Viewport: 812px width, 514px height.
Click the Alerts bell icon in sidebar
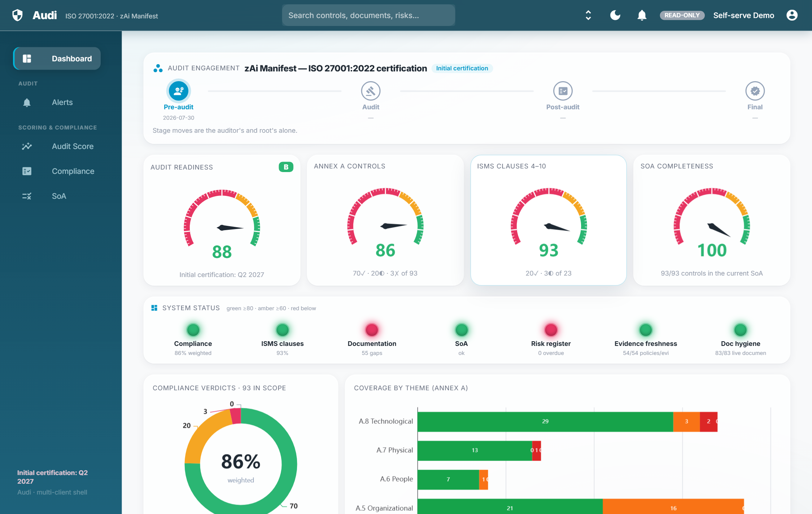click(27, 102)
